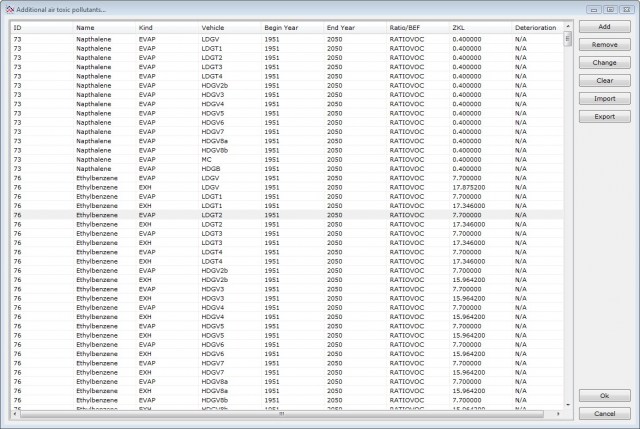Clear all pollutant entries with Clear
The image size is (640, 429).
604,81
